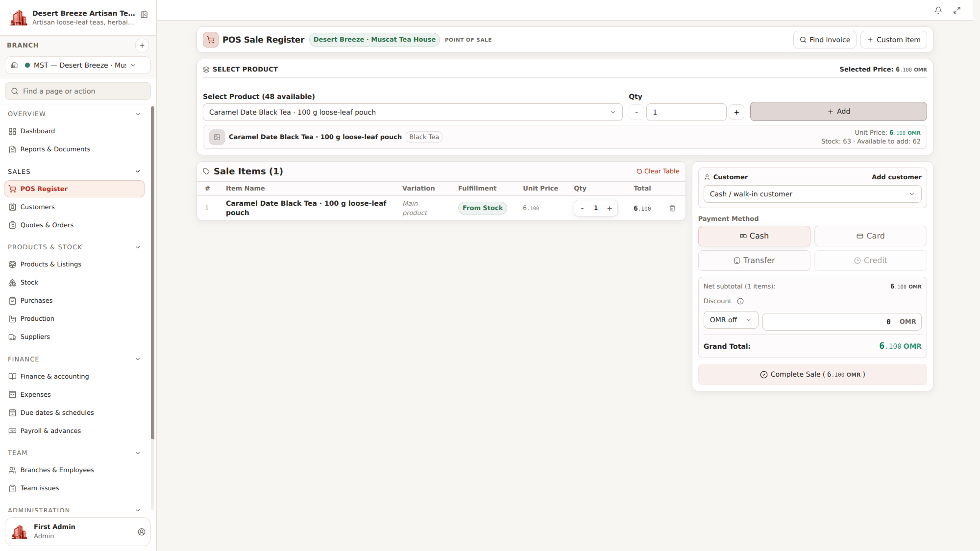The height and width of the screenshot is (551, 980).
Task: Open the Select Product dropdown
Action: pyautogui.click(x=413, y=112)
